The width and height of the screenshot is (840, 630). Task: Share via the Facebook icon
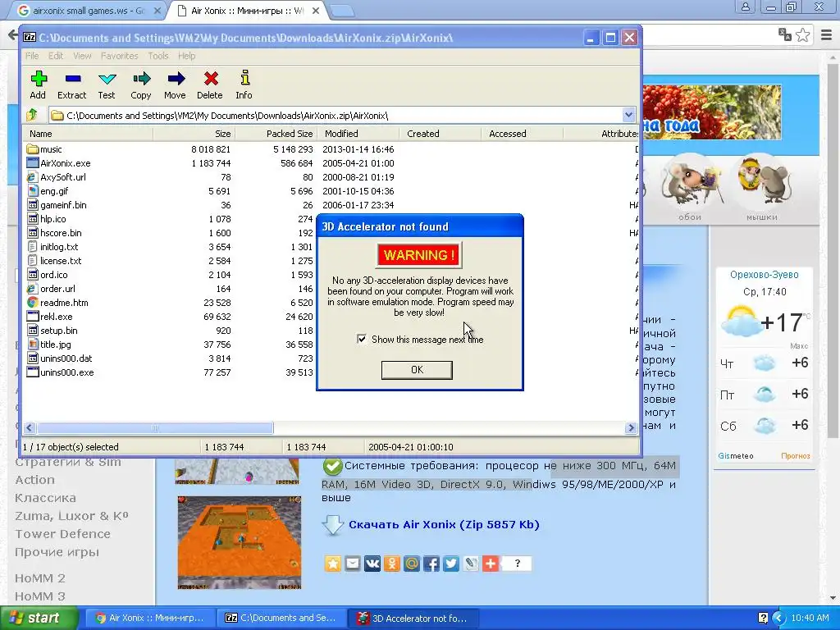point(431,564)
